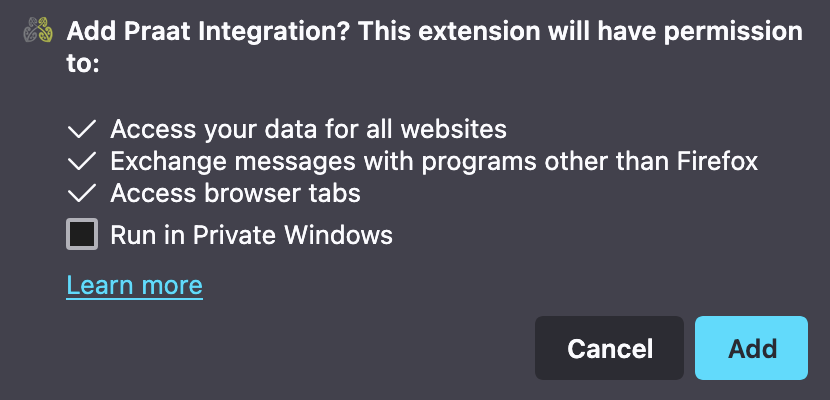Click the heading's second line reading to:
This screenshot has height=400, width=830.
pos(83,65)
